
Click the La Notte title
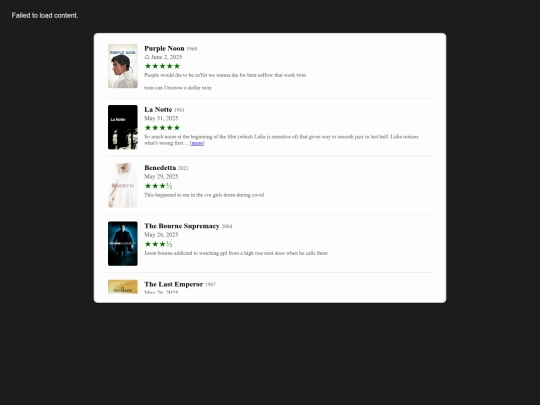158,110
